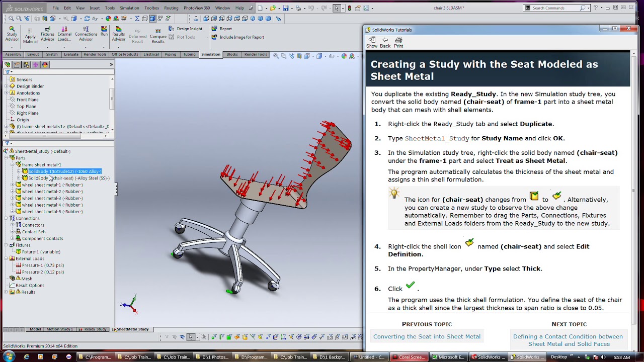Click Back in the Tutorials window

pos(385,43)
